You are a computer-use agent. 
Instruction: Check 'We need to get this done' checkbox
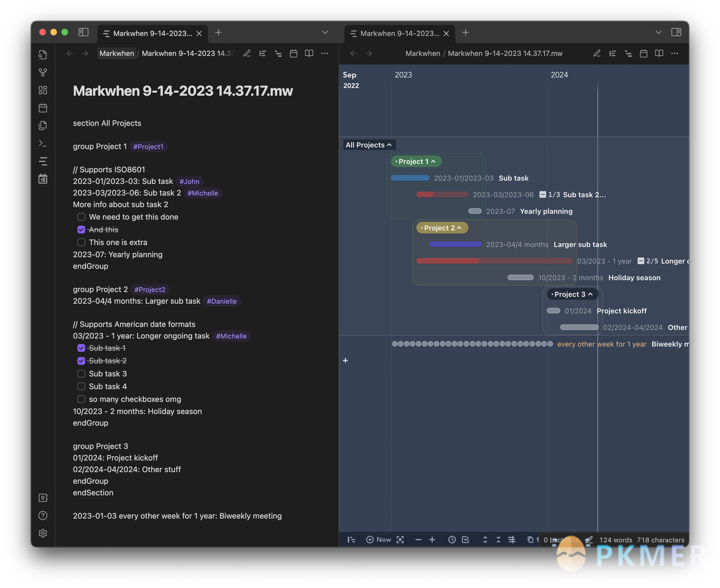coord(81,217)
